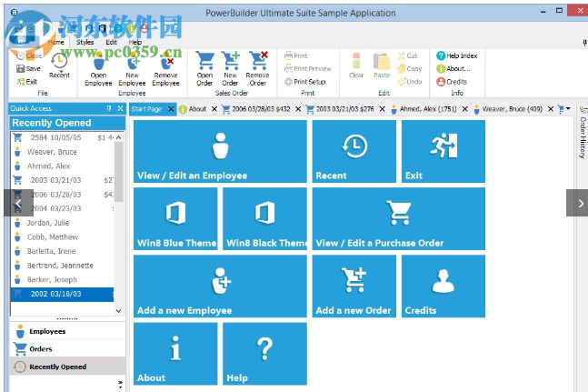
Task: Open the Styles ribbon tab
Action: pyautogui.click(x=85, y=43)
